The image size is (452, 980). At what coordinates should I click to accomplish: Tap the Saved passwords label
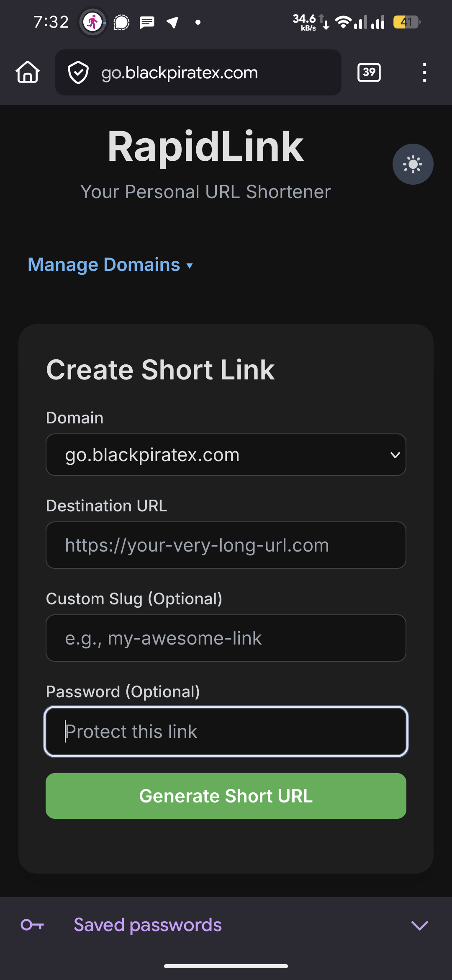(147, 925)
